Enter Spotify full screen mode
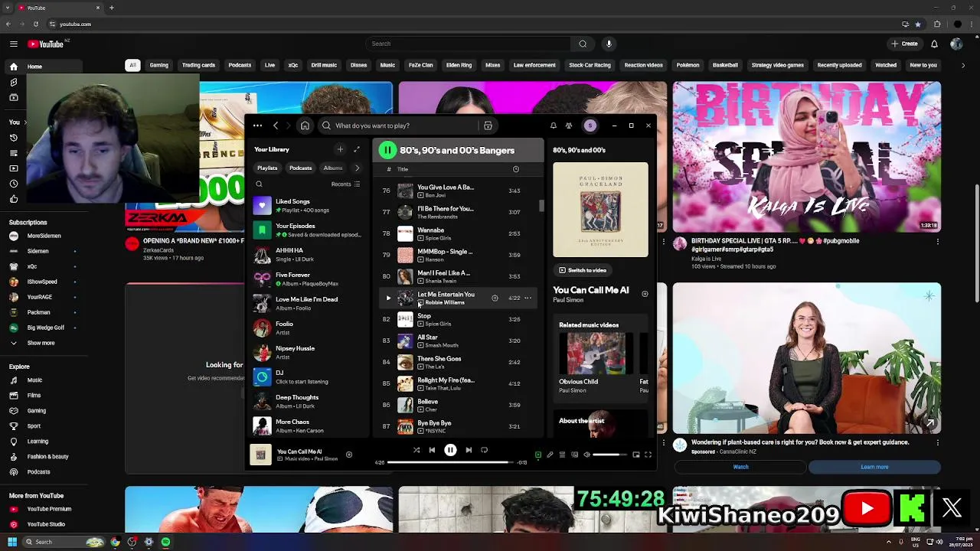This screenshot has width=980, height=551. tap(648, 455)
